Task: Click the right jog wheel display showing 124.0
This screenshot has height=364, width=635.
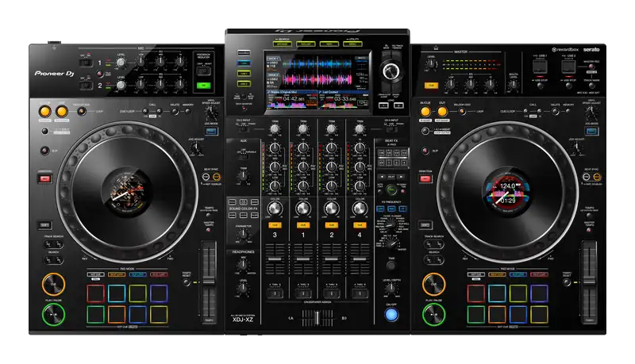Action: [508, 192]
